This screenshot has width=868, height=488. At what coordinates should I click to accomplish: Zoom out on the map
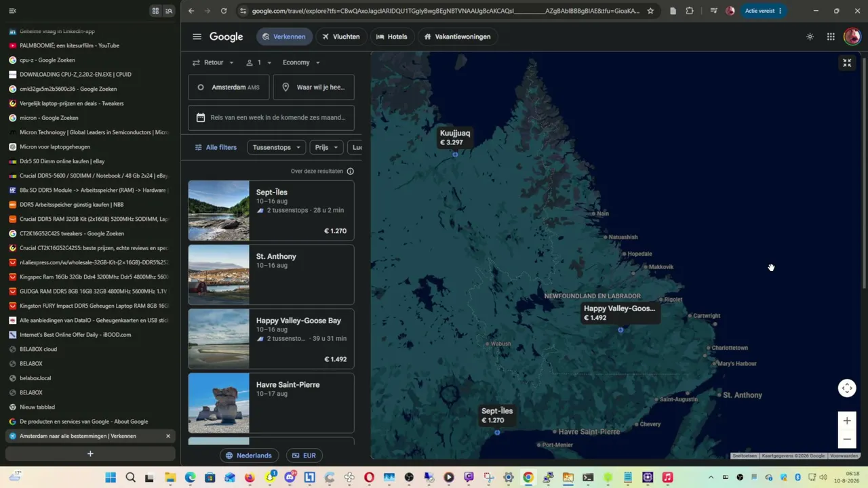point(847,439)
